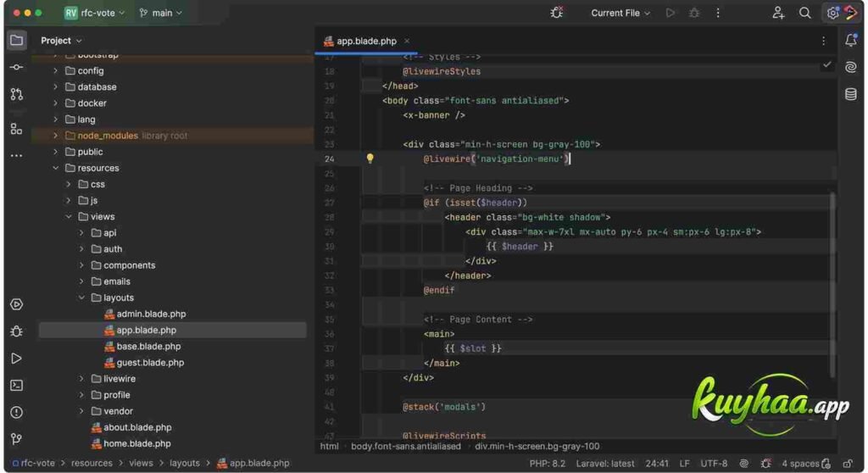Screen dimensions: 868x473
Task: Click the inspections checkmark widget
Action: [827, 64]
